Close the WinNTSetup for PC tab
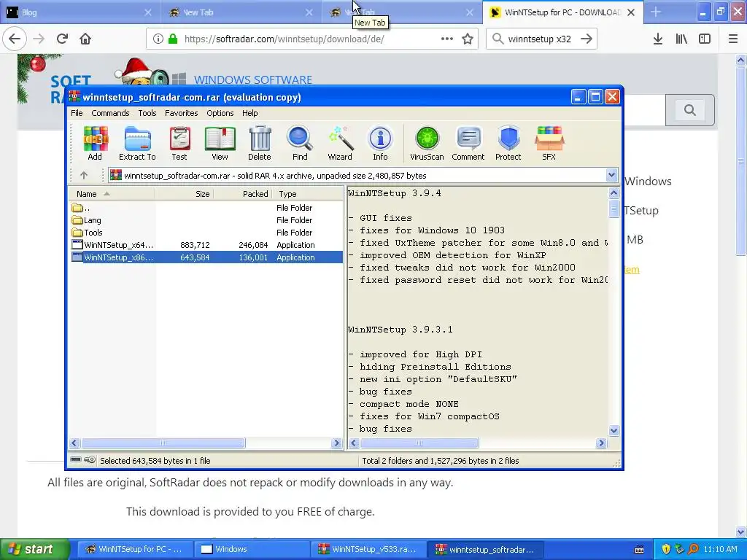747x560 pixels. pos(631,12)
